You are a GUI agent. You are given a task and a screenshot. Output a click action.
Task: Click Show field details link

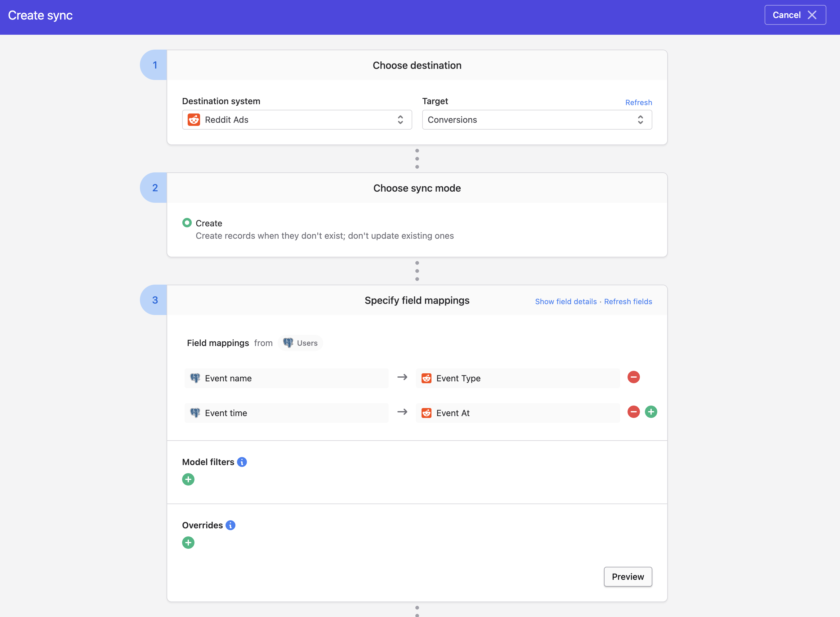click(x=566, y=301)
